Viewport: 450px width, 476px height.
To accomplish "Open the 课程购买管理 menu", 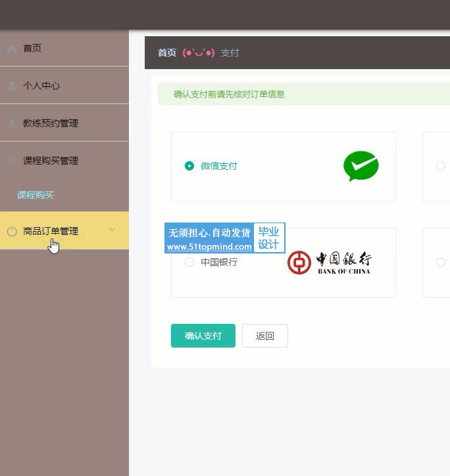I will [64, 160].
